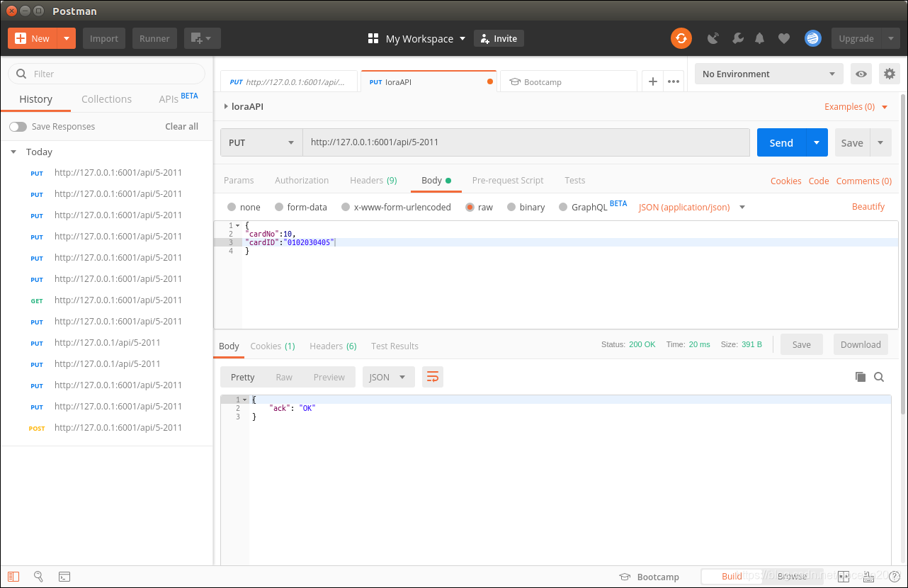Switch to Collections sidebar tab
Image resolution: width=908 pixels, height=588 pixels.
(x=106, y=99)
